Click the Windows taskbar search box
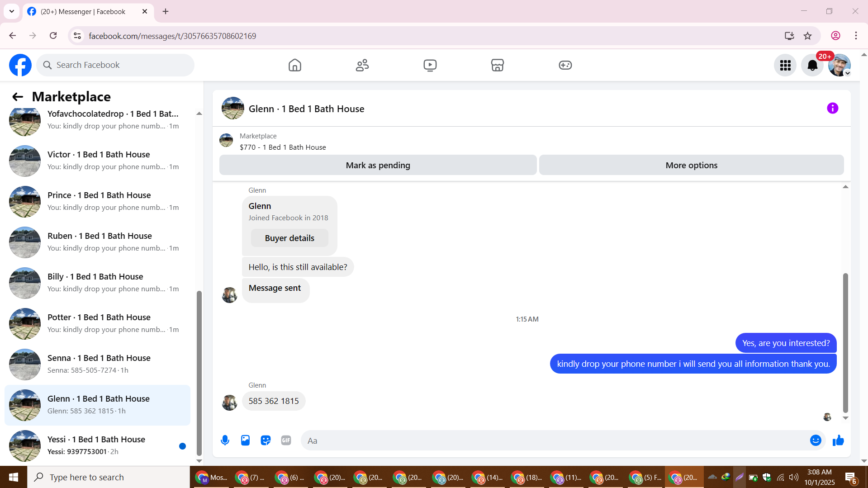The height and width of the screenshot is (488, 868). point(109,477)
